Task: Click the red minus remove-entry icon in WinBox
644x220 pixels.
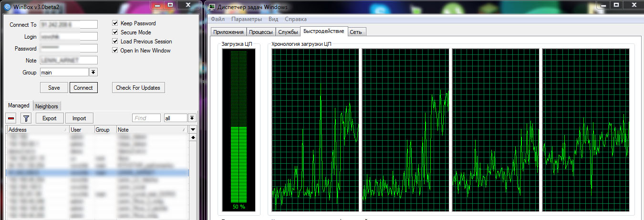Action: click(11, 118)
